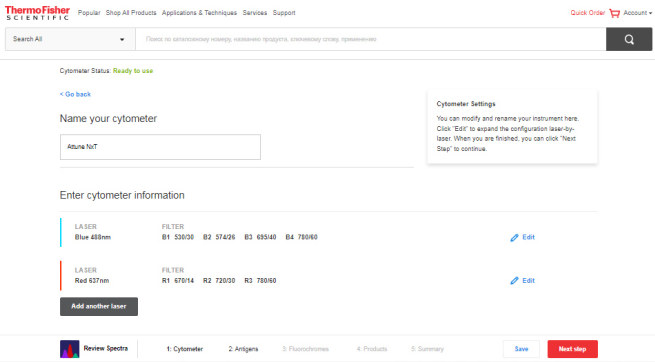655x362 pixels.
Task: Edit the Red 637nm laser row
Action: [523, 281]
